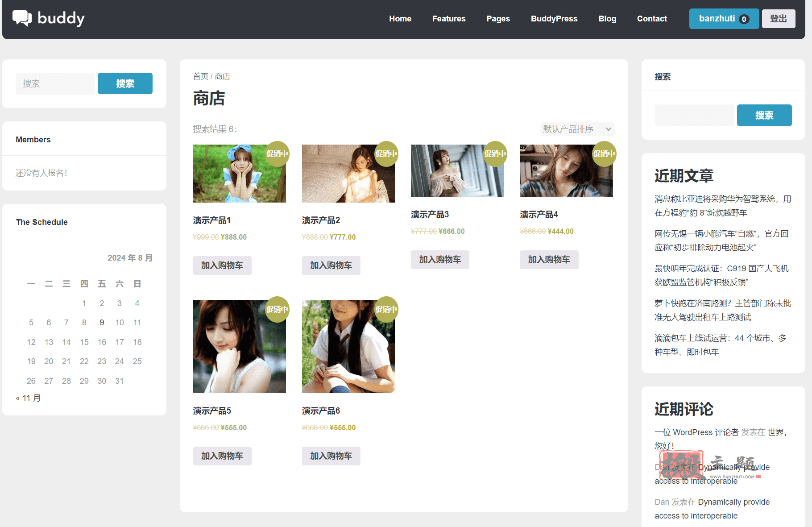
Task: Open the 演示产品4 product thumbnail
Action: click(x=566, y=170)
